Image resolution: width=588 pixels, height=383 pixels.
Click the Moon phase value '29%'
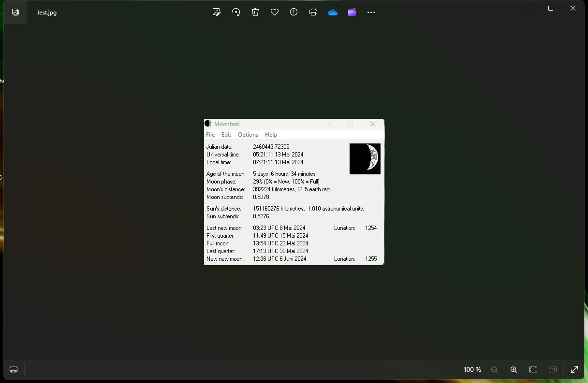258,182
